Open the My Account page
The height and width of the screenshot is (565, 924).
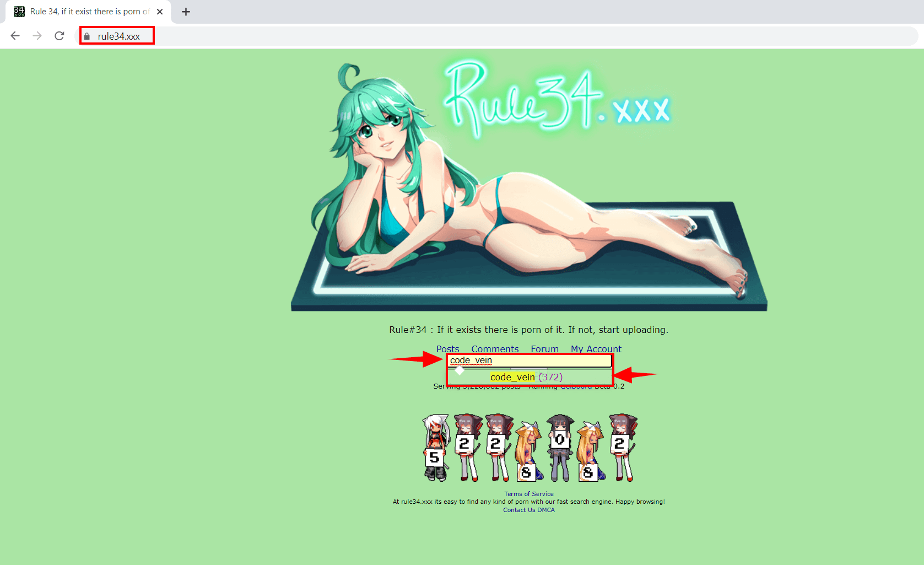[596, 349]
